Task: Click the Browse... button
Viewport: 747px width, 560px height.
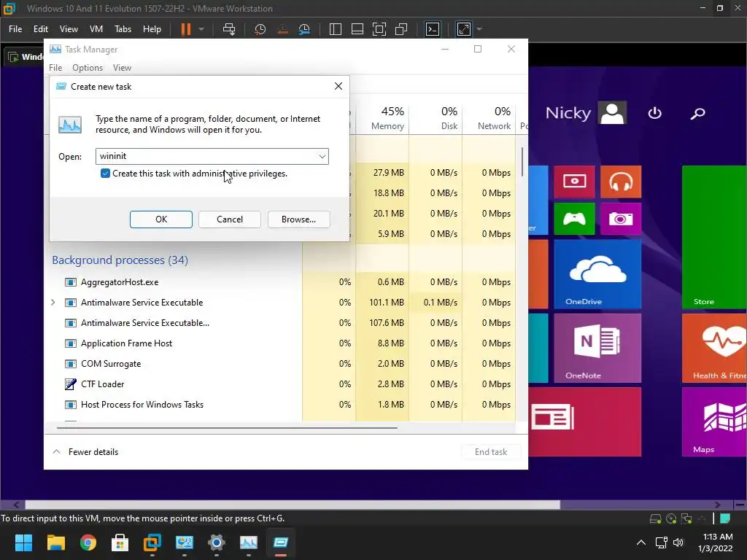Action: pos(298,219)
